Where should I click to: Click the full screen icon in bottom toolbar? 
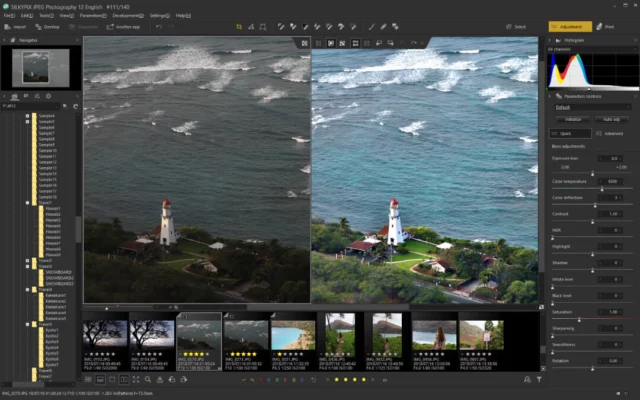pos(136,380)
